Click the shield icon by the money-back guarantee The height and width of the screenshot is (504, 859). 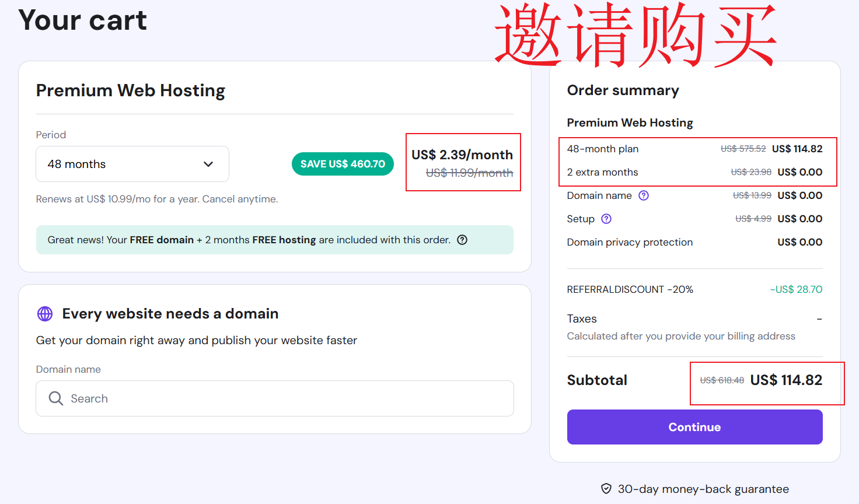tap(606, 489)
